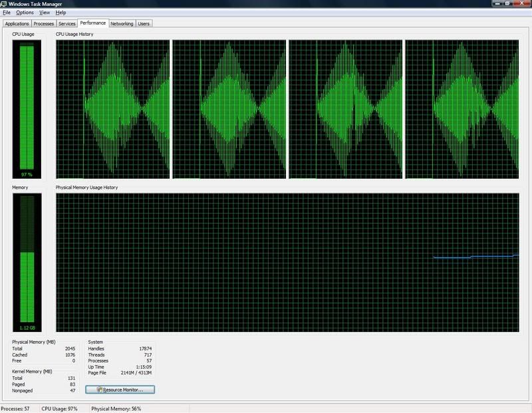Open the Networking tab
532x413 pixels.
point(122,24)
